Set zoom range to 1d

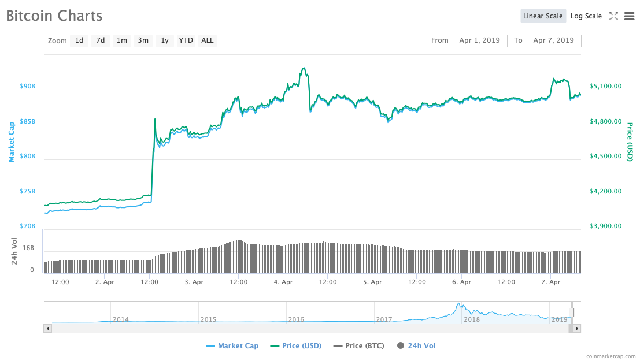[79, 40]
